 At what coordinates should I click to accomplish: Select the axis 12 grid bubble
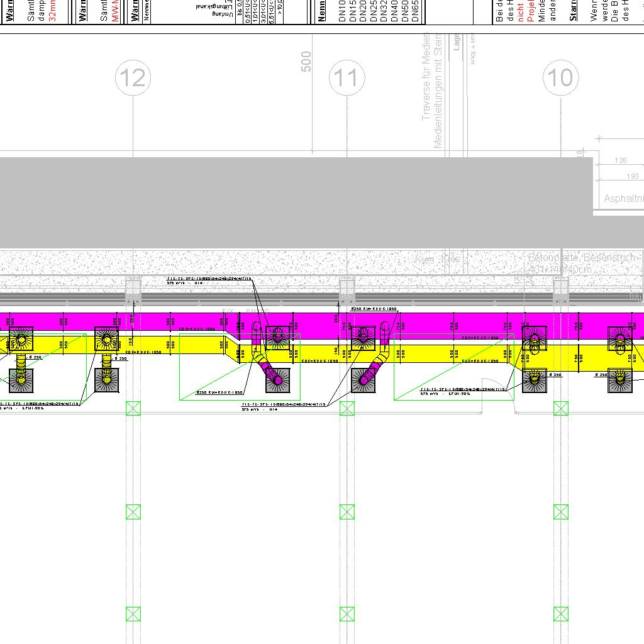click(x=133, y=77)
